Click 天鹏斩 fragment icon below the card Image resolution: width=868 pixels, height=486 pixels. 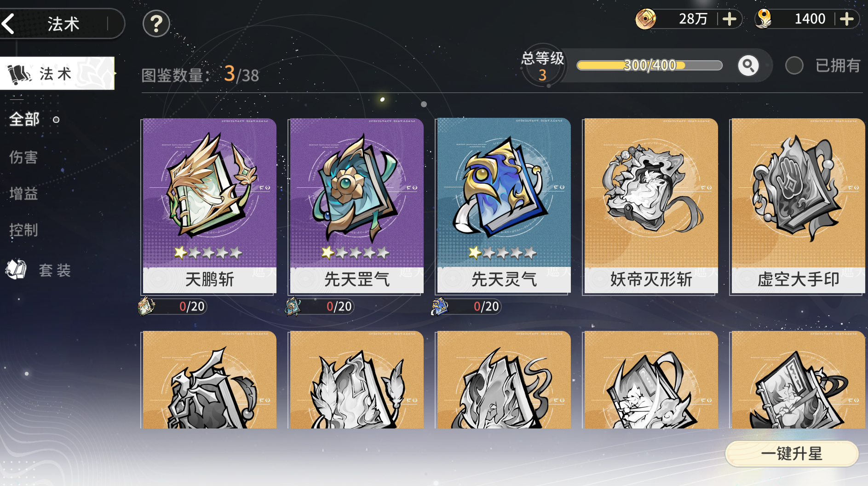[146, 306]
